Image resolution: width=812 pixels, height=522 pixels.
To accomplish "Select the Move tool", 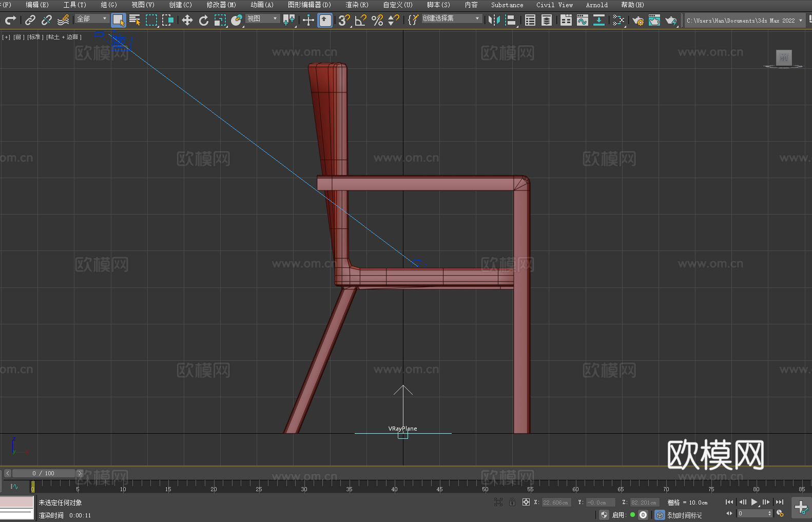I will 187,20.
